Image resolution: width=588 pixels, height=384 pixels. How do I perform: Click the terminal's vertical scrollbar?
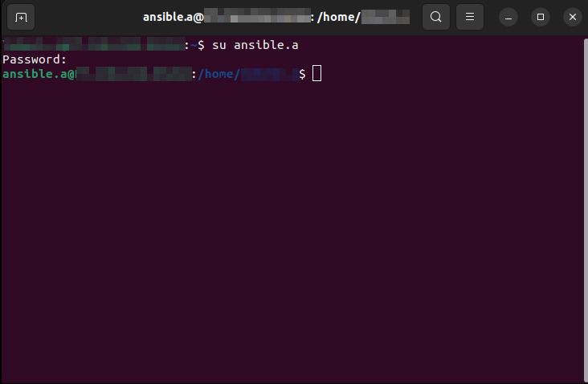pyautogui.click(x=586, y=209)
